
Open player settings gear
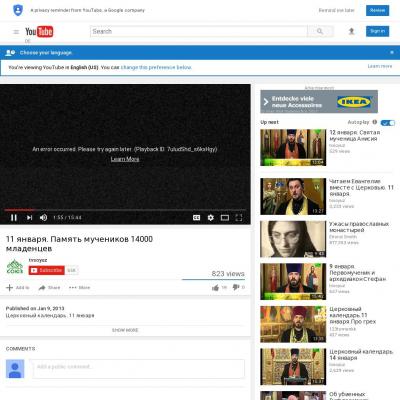pyautogui.click(x=211, y=218)
